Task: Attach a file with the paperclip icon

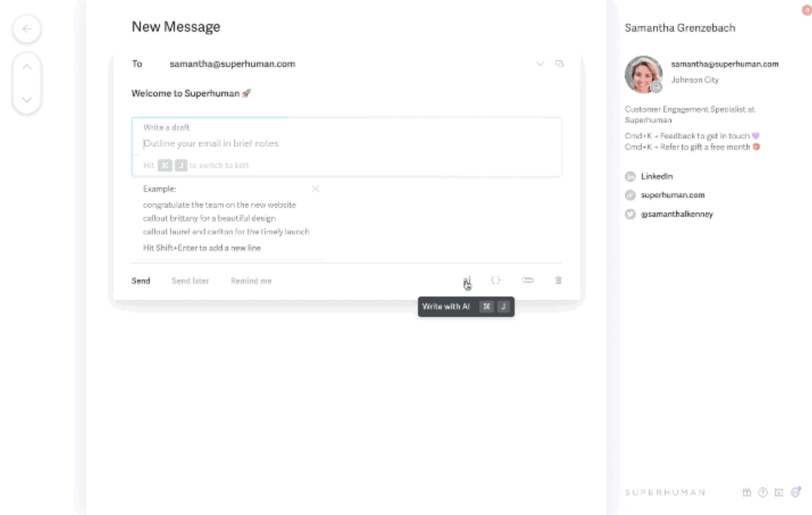Action: tap(527, 280)
